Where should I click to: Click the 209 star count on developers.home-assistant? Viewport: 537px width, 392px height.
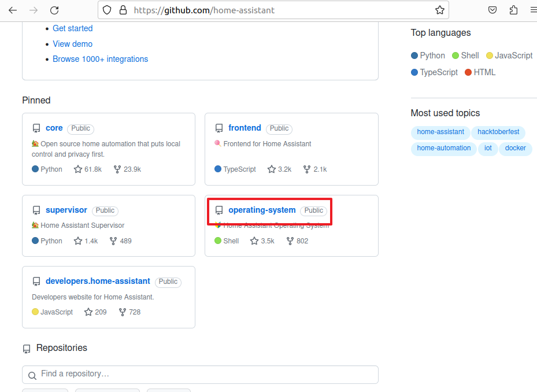click(x=101, y=312)
